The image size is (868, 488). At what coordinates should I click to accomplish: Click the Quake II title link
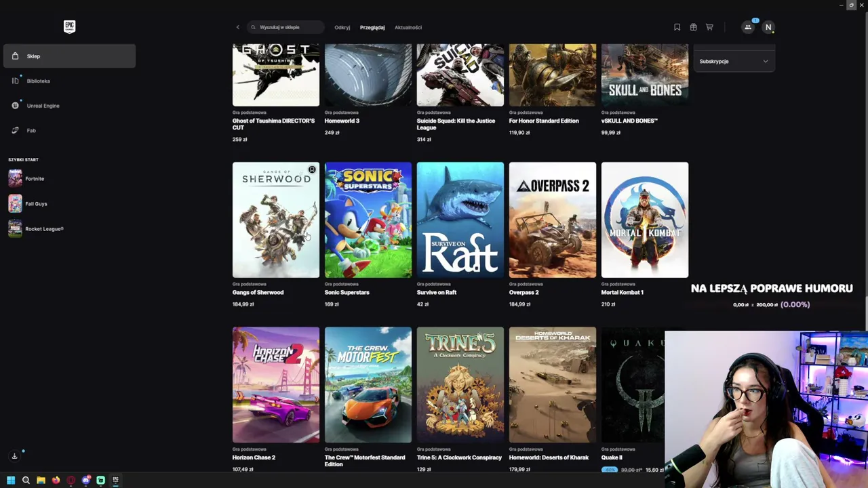(x=612, y=457)
